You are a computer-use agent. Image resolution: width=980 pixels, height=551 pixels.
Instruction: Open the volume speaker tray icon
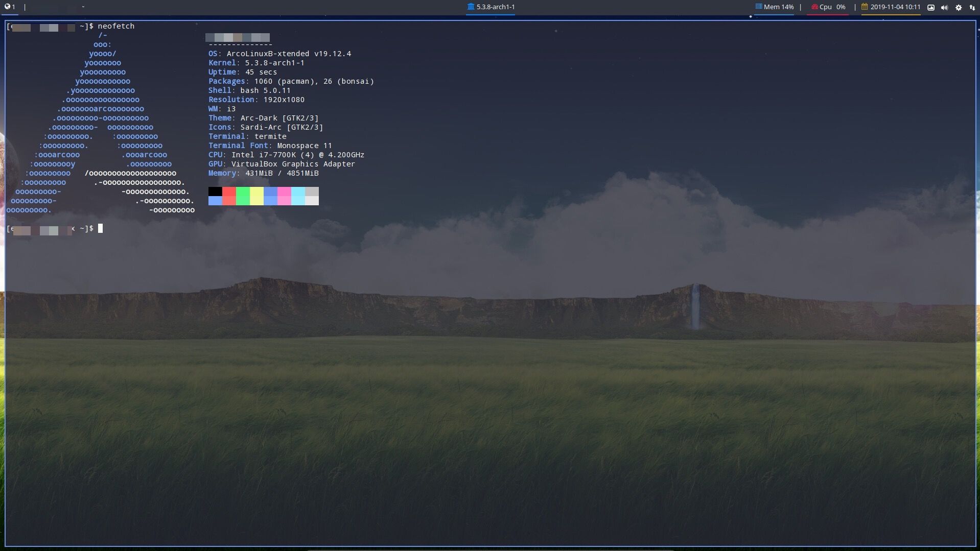(944, 8)
